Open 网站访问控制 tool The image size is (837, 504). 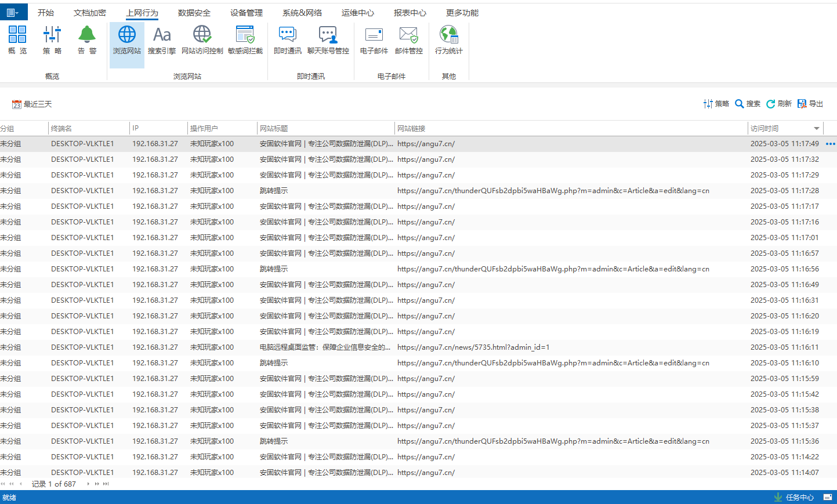[x=202, y=40]
